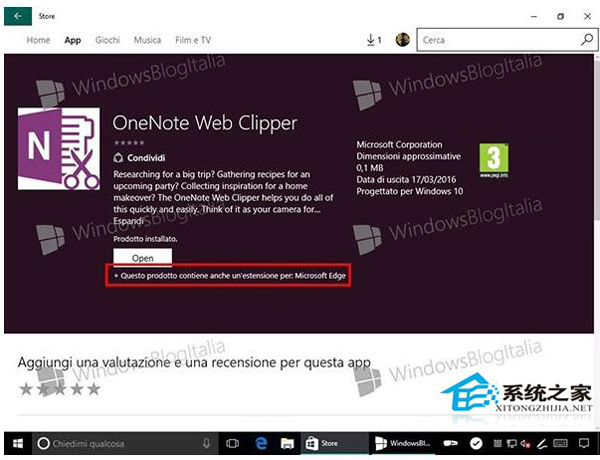Click 'Prodotto installato.' status text
Screen dimensions: 600x460
tap(145, 239)
